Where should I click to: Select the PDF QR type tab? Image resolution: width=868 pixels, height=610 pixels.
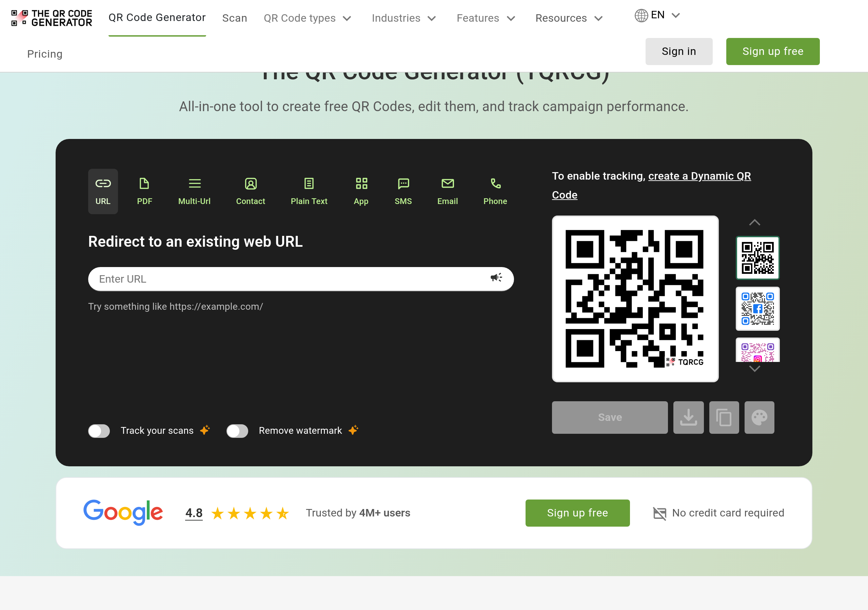144,191
